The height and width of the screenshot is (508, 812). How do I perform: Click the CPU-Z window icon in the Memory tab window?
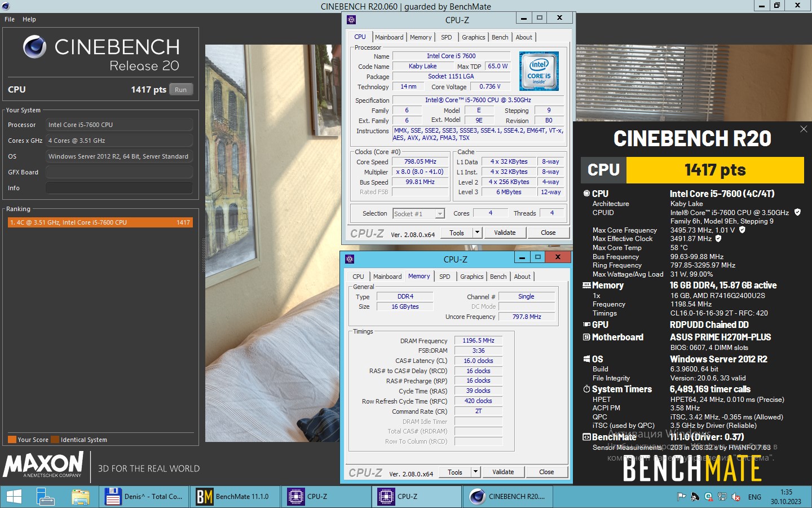click(x=350, y=259)
